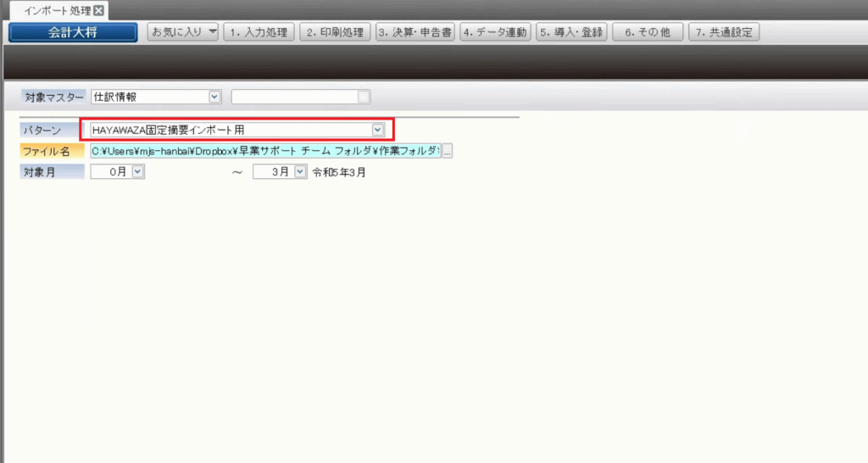Screen dimensions: 868x463
Task: Click the orange ファイル名 label
Action: click(52, 151)
